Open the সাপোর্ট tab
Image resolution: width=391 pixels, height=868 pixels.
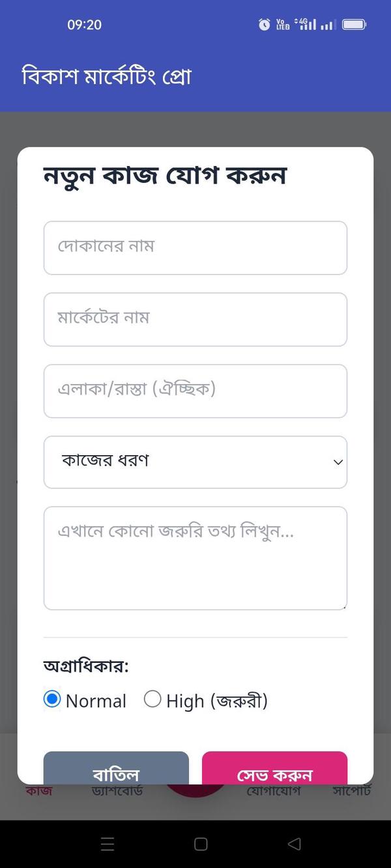pyautogui.click(x=354, y=790)
